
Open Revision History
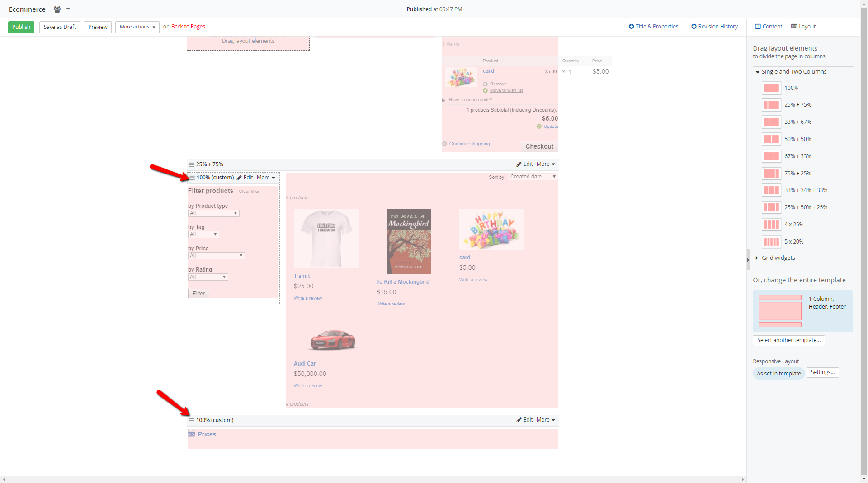coord(714,27)
